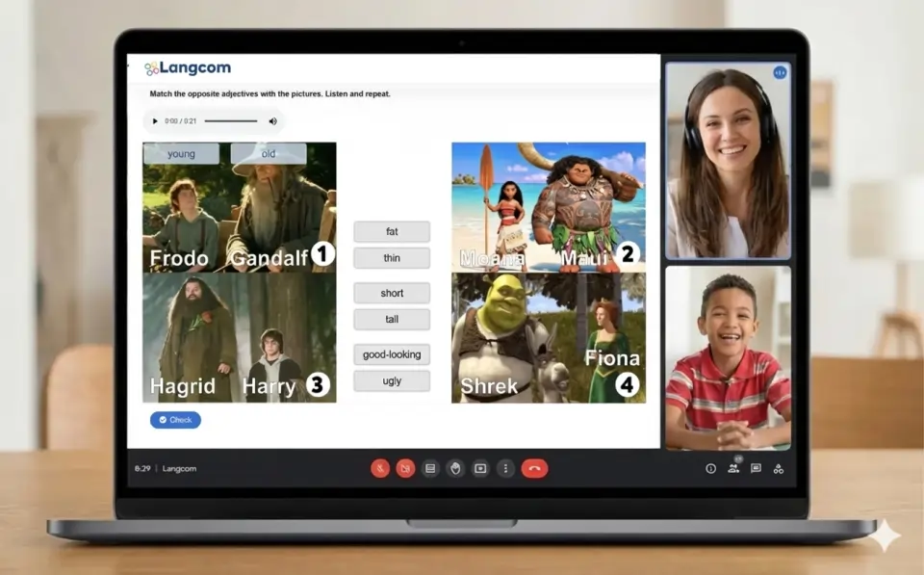Open the three-dot more options menu
The image size is (924, 575).
(x=505, y=468)
